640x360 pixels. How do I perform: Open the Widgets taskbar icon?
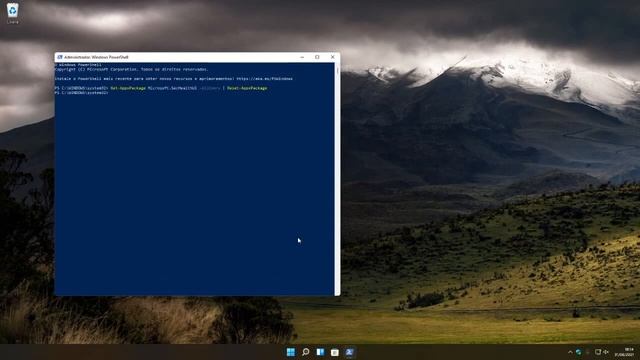320,352
